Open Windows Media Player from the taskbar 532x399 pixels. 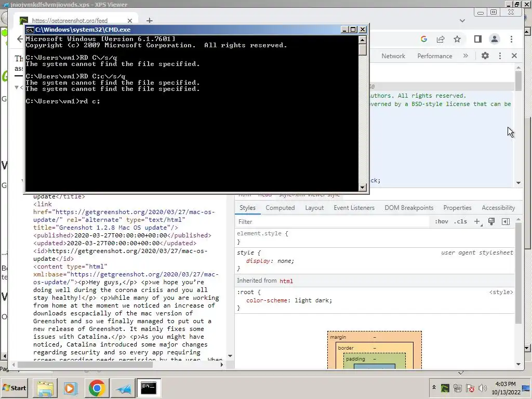pyautogui.click(x=70, y=388)
